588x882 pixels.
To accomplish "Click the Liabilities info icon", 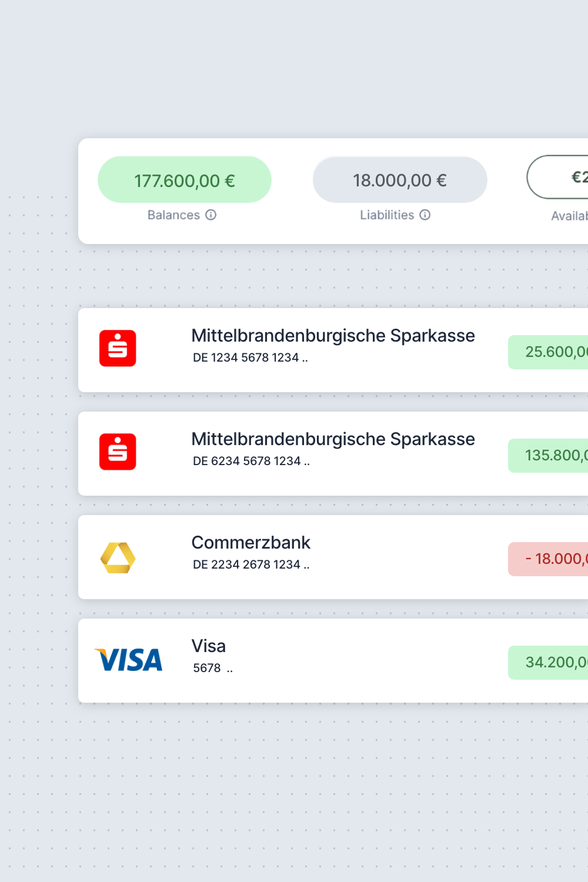I will pyautogui.click(x=425, y=215).
